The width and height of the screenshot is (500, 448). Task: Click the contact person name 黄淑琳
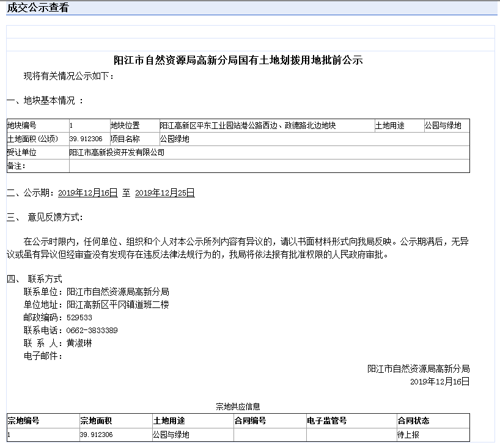pos(79,343)
